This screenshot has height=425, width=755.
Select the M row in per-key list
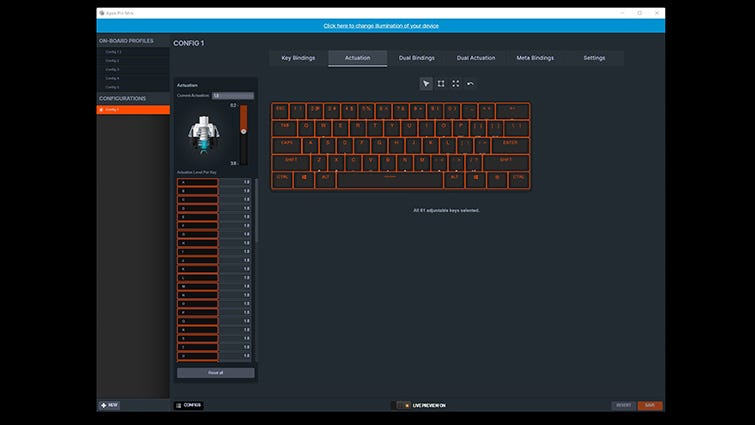click(214, 286)
